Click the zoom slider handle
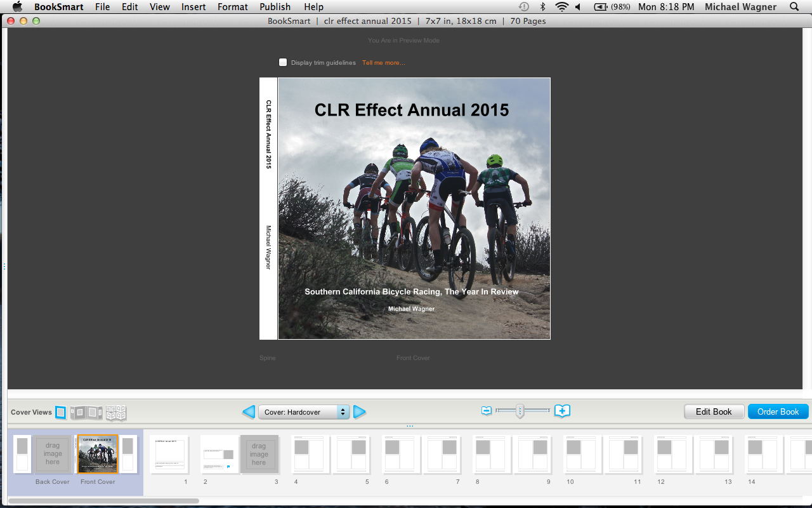 [520, 411]
